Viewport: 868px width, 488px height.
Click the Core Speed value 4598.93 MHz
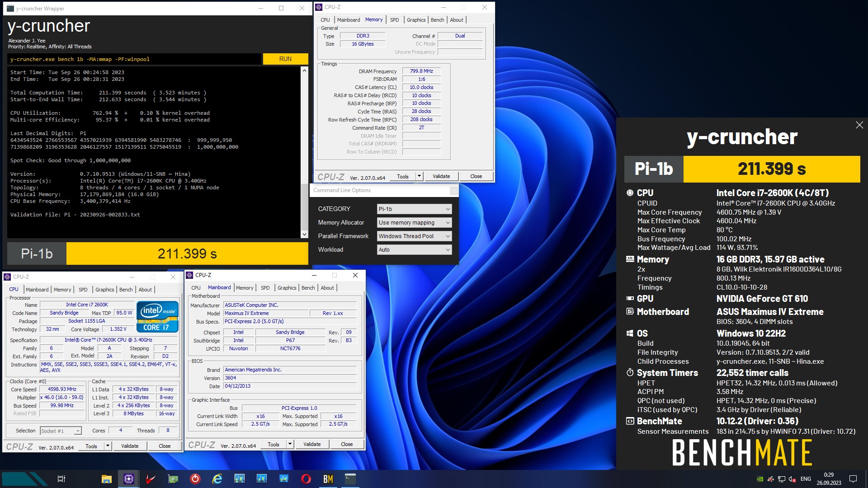point(62,389)
